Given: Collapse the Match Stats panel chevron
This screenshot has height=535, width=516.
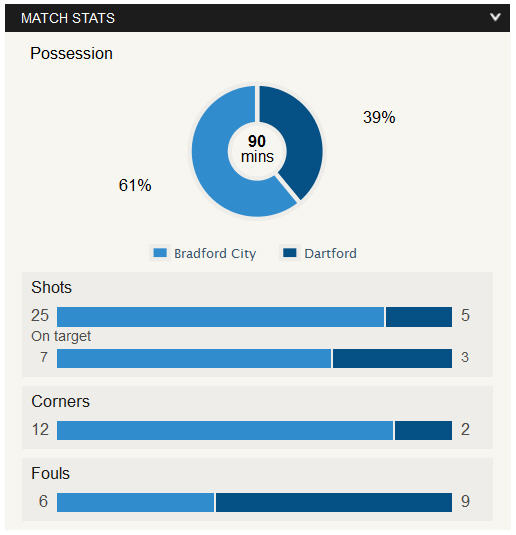Looking at the screenshot, I should (495, 17).
